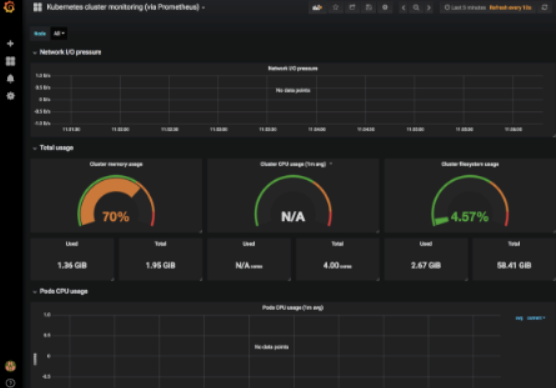Open Cluster filesystem usage panel title

[470, 164]
